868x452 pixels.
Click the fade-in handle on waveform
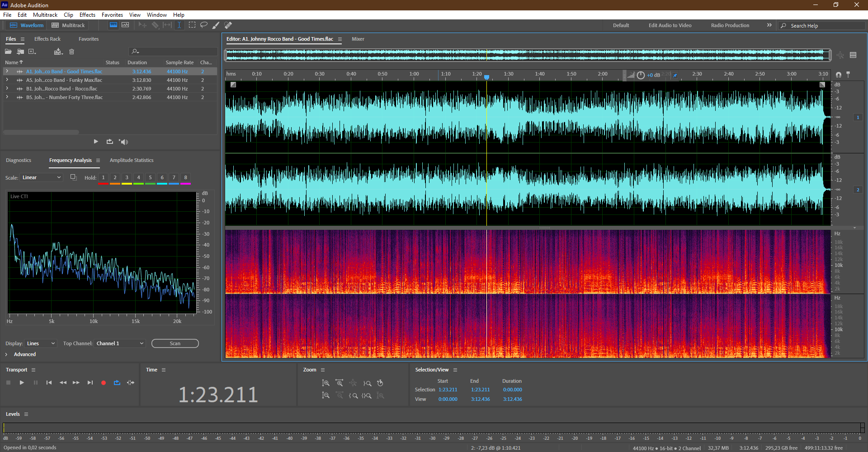click(x=233, y=85)
